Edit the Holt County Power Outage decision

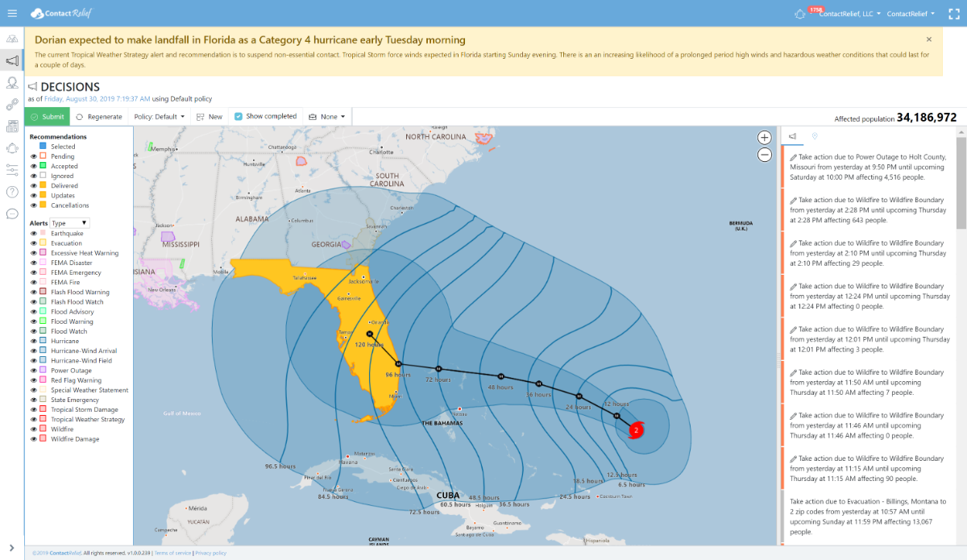pos(793,157)
